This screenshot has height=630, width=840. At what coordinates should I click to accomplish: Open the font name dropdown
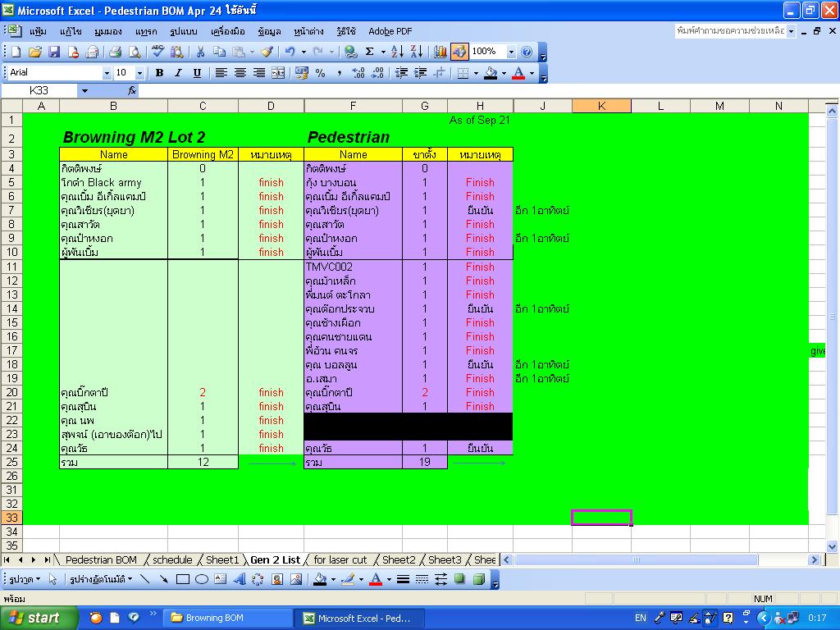[107, 73]
